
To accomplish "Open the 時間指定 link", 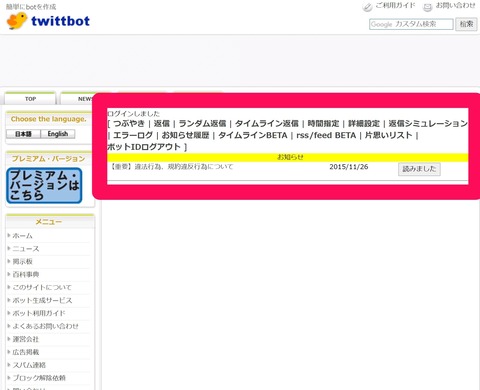I will 323,124.
